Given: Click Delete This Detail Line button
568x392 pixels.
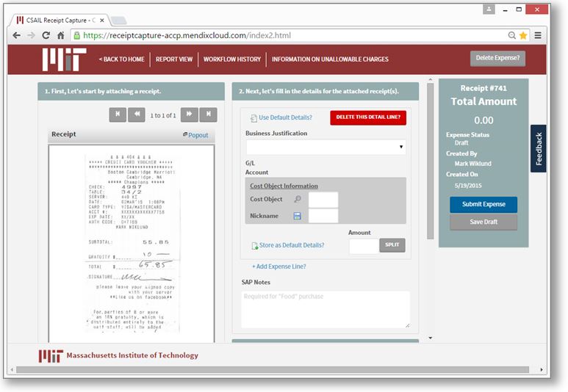Looking at the screenshot, I should pos(368,117).
